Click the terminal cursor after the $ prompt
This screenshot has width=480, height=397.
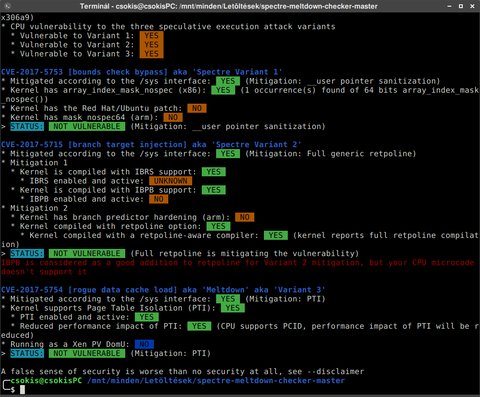point(22,389)
